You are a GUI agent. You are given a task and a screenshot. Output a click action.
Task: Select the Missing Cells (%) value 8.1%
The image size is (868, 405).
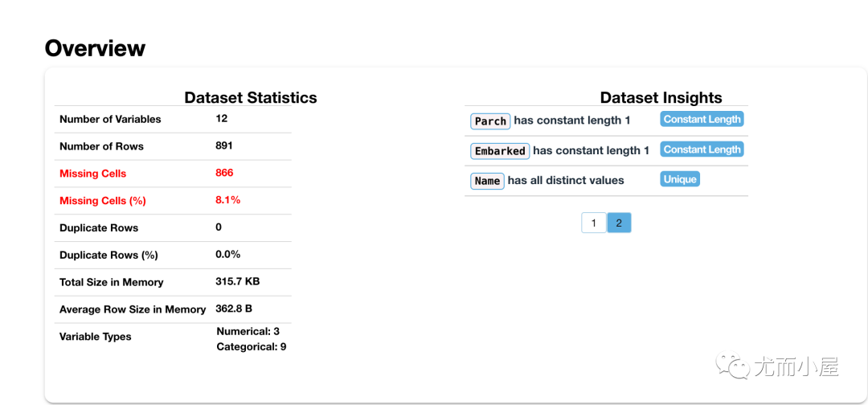tap(228, 200)
